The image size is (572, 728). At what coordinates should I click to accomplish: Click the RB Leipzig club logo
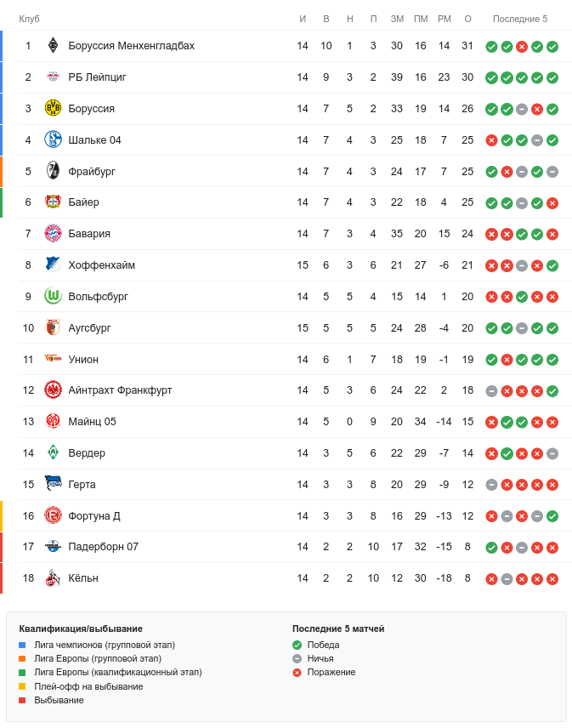(54, 77)
